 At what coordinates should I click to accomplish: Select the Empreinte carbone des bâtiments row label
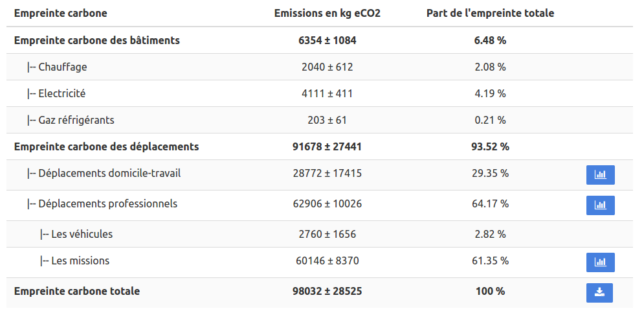96,40
